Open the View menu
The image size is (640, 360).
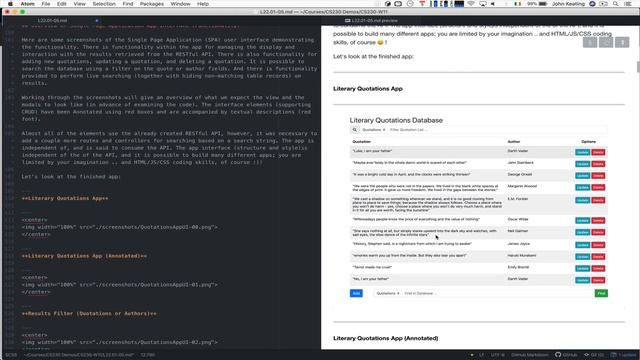[79, 4]
